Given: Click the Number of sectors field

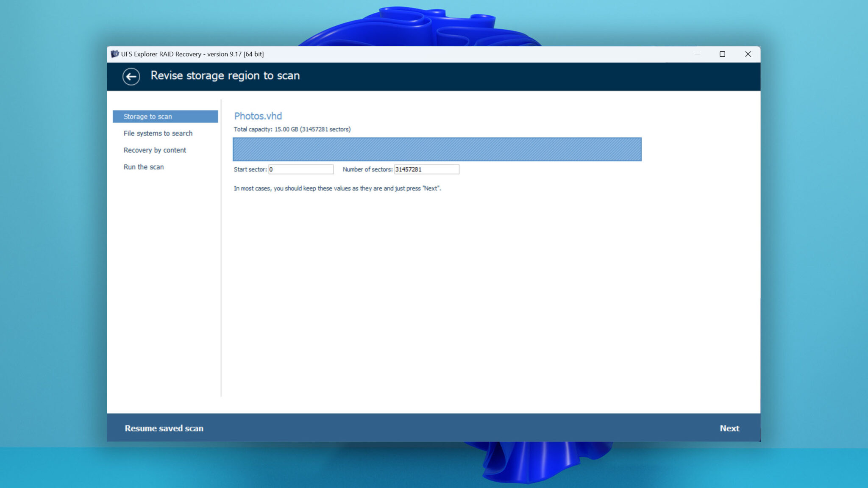Looking at the screenshot, I should (426, 169).
